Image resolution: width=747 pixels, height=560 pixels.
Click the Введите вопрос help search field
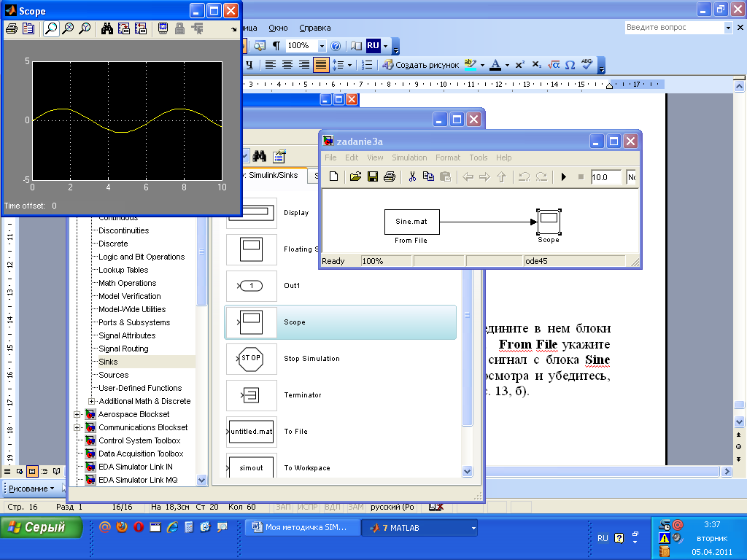click(x=674, y=28)
